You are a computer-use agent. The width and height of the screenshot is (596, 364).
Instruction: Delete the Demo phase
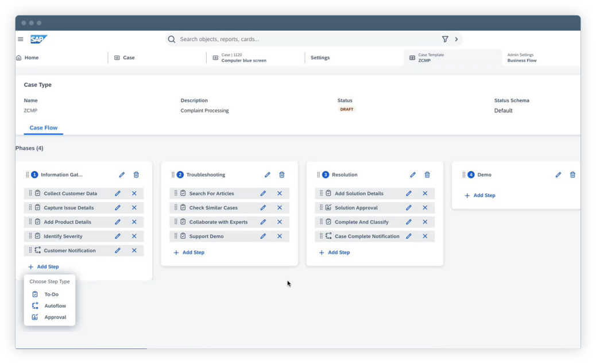tap(572, 175)
